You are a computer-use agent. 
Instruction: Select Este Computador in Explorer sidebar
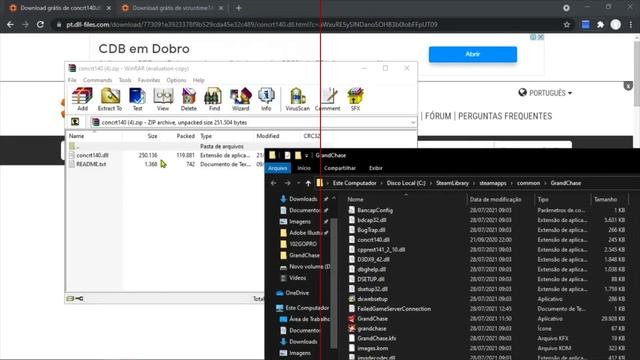pyautogui.click(x=307, y=308)
